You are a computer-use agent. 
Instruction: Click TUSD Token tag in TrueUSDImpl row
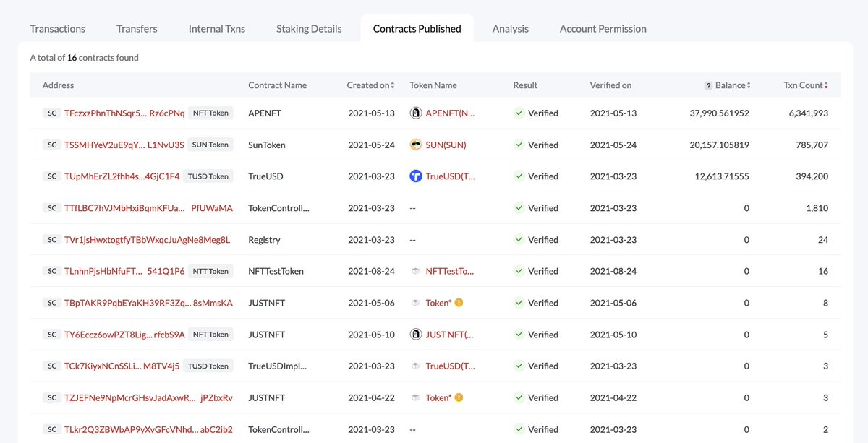point(208,366)
